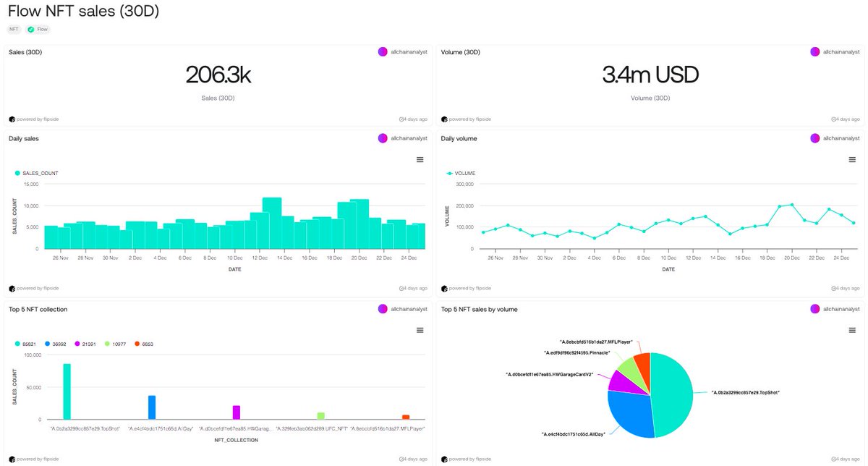
Task: Click the clock icon in the Sales (30D) card
Action: click(401, 119)
